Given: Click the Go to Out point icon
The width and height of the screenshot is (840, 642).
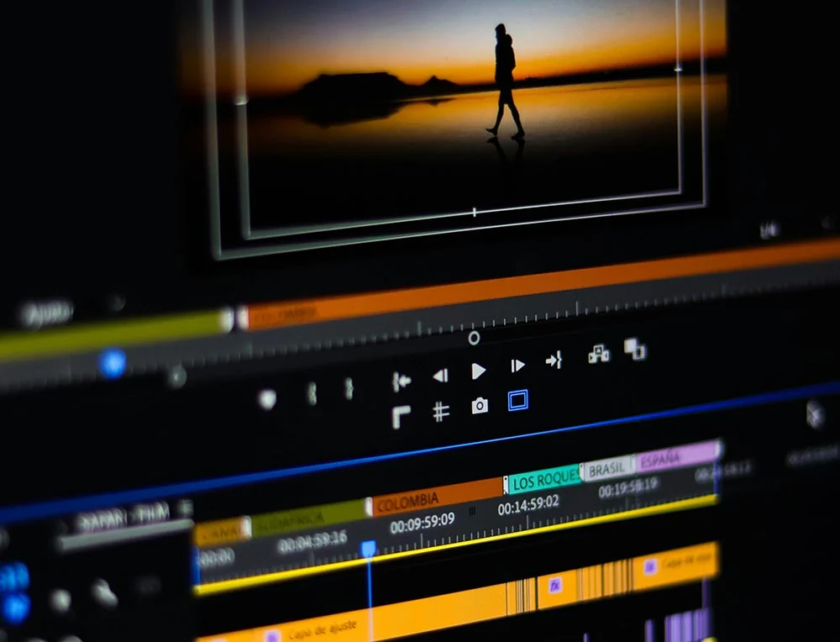Looking at the screenshot, I should coord(554,360).
